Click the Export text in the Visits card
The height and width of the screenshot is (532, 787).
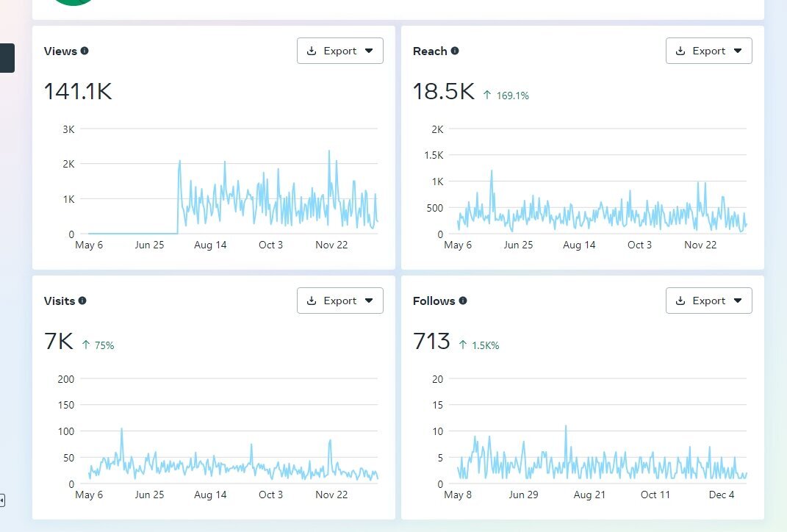(x=339, y=301)
